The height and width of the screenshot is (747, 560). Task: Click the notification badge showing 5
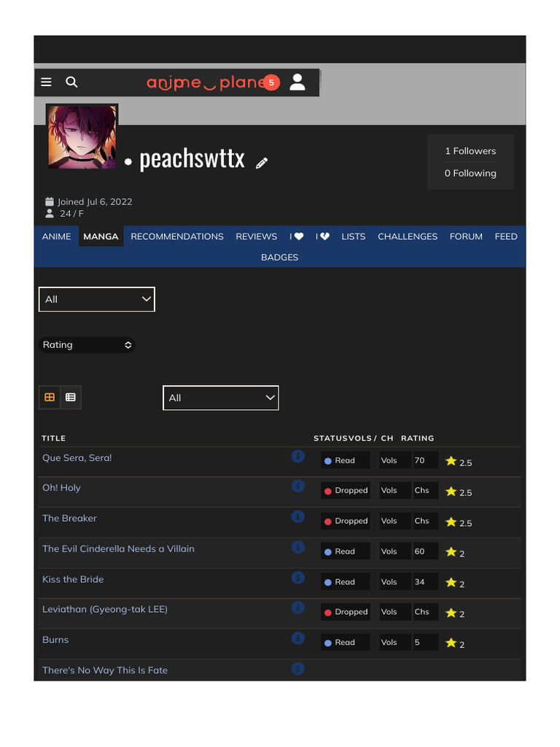coord(271,82)
